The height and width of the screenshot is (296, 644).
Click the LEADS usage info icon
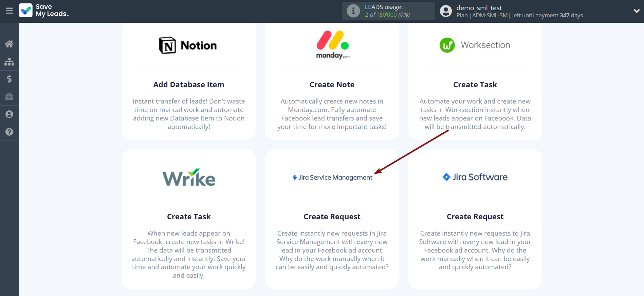tap(353, 11)
